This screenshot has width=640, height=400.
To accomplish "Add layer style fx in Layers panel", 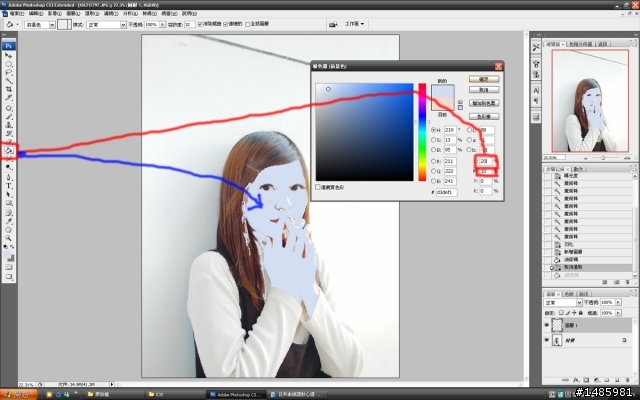I will click(576, 380).
